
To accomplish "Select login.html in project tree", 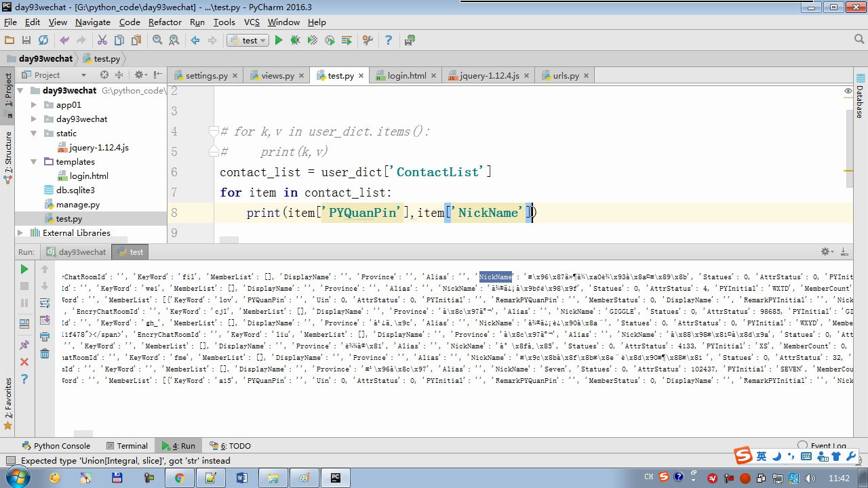I will click(x=89, y=176).
